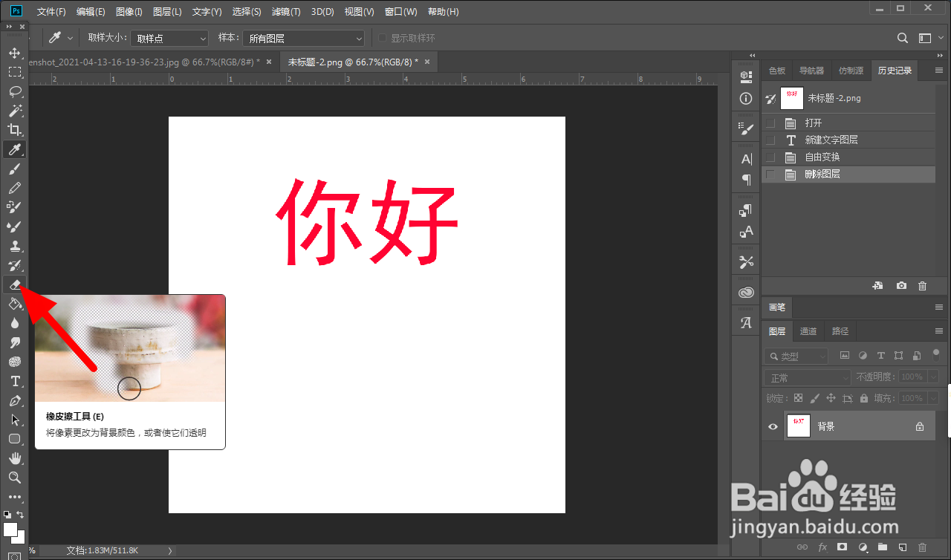Viewport: 951px width, 560px height.
Task: Select the Horizontal Type tool
Action: 15,381
